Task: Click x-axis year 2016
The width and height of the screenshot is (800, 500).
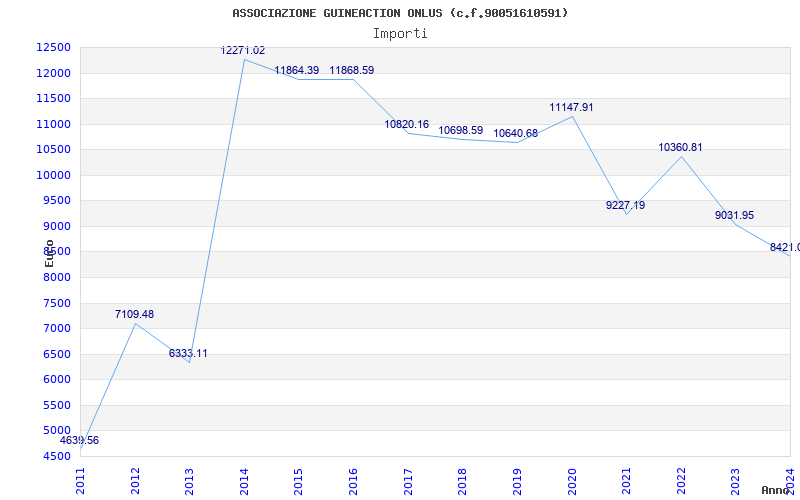Action: (x=353, y=482)
